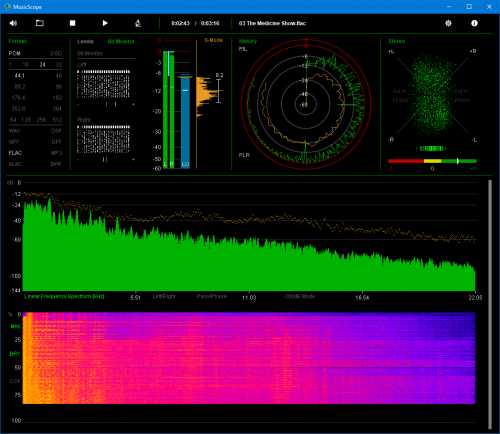Click the microscope analysis icon

138,23
